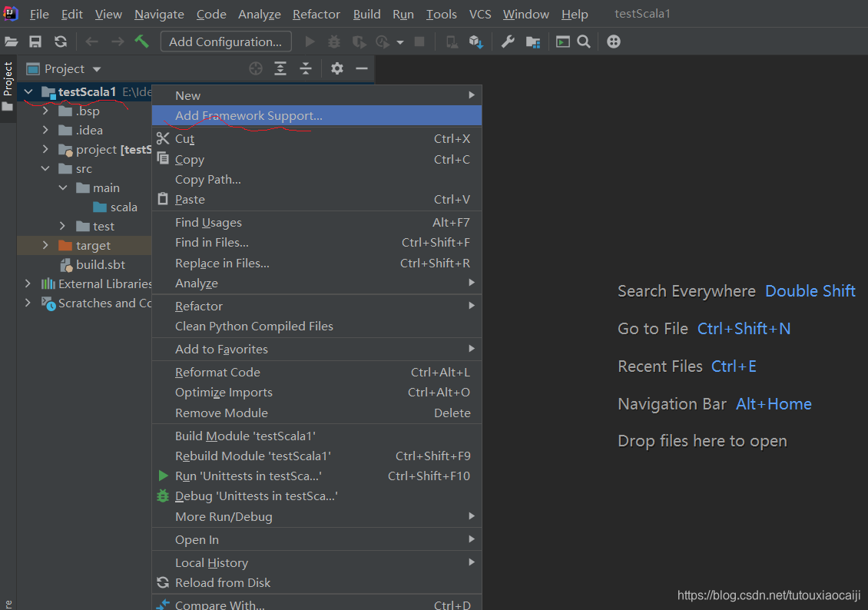This screenshot has height=610, width=868.
Task: Select Add Framework Support in context menu
Action: pyautogui.click(x=316, y=116)
